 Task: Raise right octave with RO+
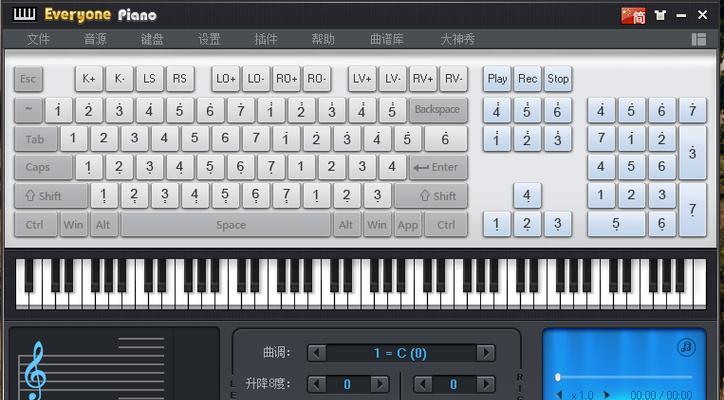tap(287, 79)
